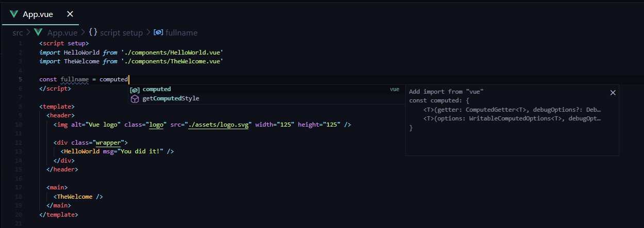This screenshot has width=644, height=228.
Task: Click the src breadcrumb folder
Action: click(x=18, y=32)
